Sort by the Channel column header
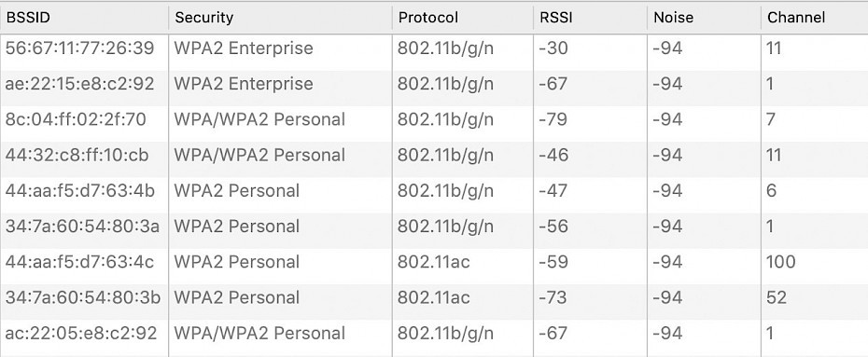 pos(815,18)
